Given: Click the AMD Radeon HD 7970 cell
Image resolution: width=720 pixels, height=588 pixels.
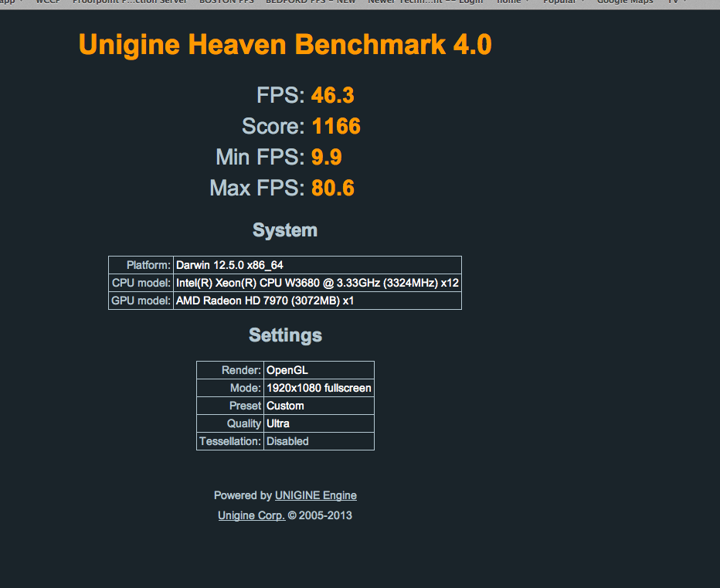Looking at the screenshot, I should click(318, 301).
